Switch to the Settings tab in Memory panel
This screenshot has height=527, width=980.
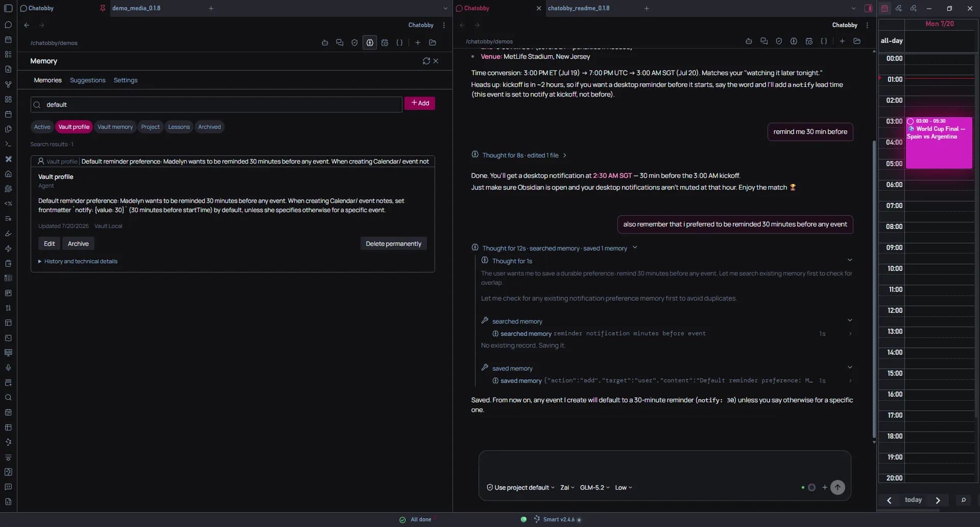click(x=125, y=80)
